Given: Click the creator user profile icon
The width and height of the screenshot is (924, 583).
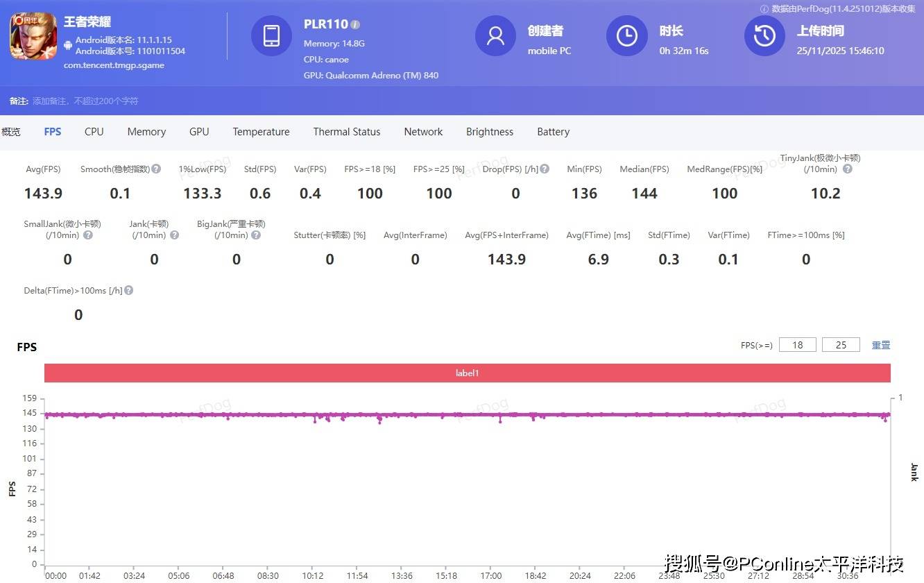Looking at the screenshot, I should (x=495, y=36).
